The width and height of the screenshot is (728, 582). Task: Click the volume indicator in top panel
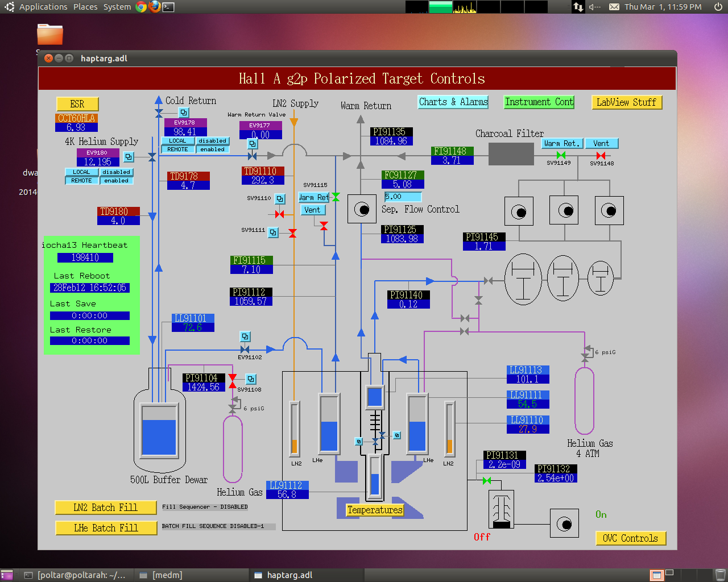[595, 7]
